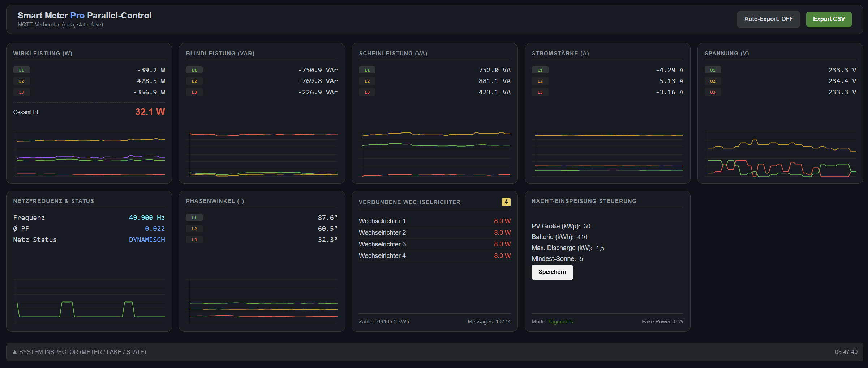Select the Wechselrichter 4 row
868x368 pixels.
click(434, 256)
